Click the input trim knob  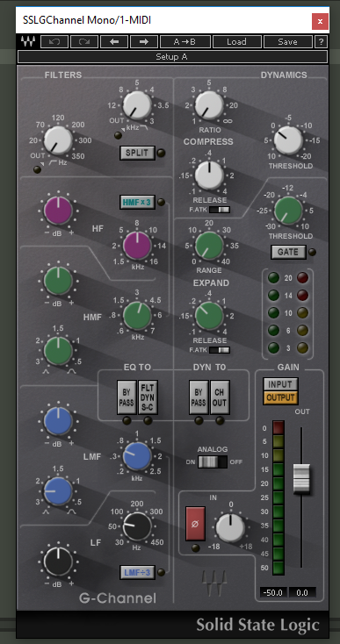pyautogui.click(x=230, y=527)
